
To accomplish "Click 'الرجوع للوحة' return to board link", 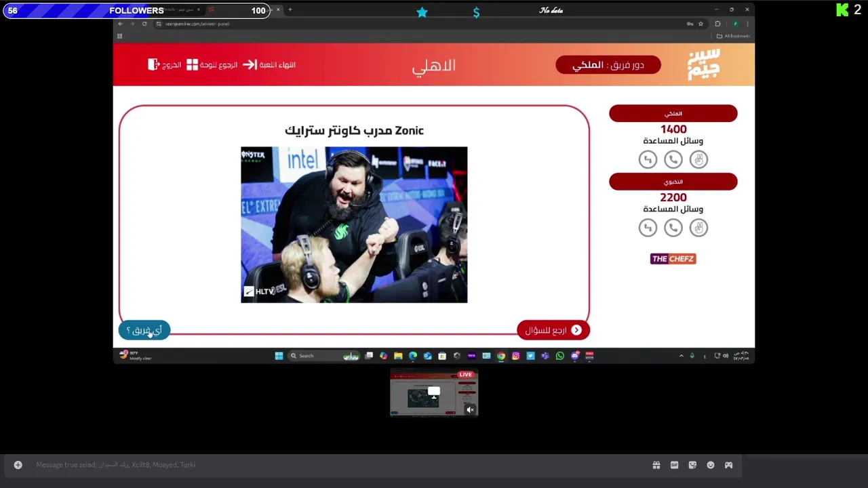I will click(212, 64).
